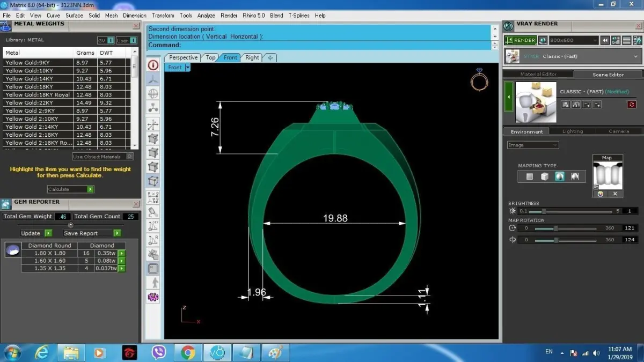Switch to the Perspective viewport tab

coord(183,57)
